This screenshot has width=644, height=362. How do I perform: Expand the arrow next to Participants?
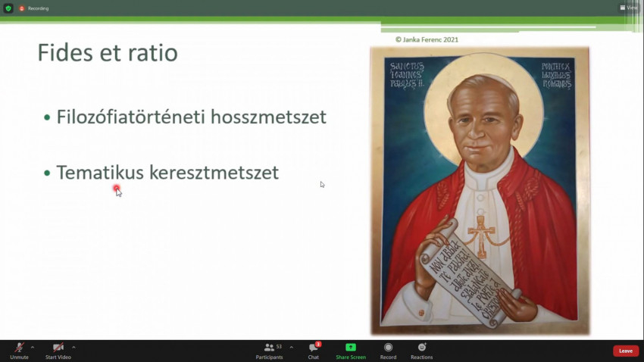coord(292,347)
